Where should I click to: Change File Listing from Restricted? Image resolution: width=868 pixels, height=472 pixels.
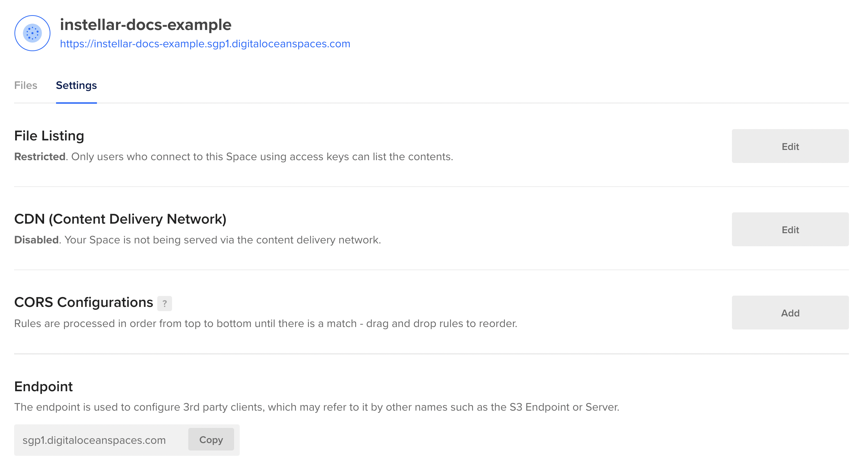(790, 146)
